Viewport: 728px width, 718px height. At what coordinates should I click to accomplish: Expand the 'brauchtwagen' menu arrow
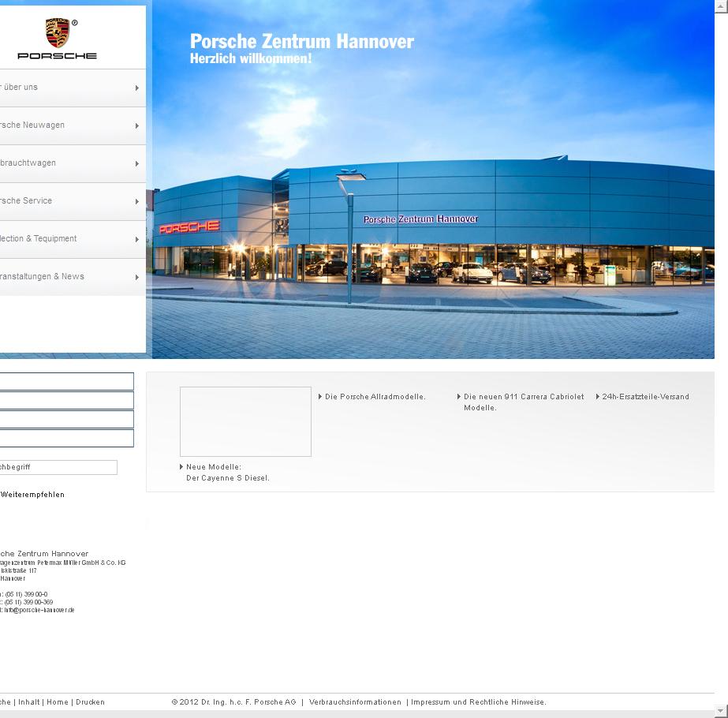point(137,163)
